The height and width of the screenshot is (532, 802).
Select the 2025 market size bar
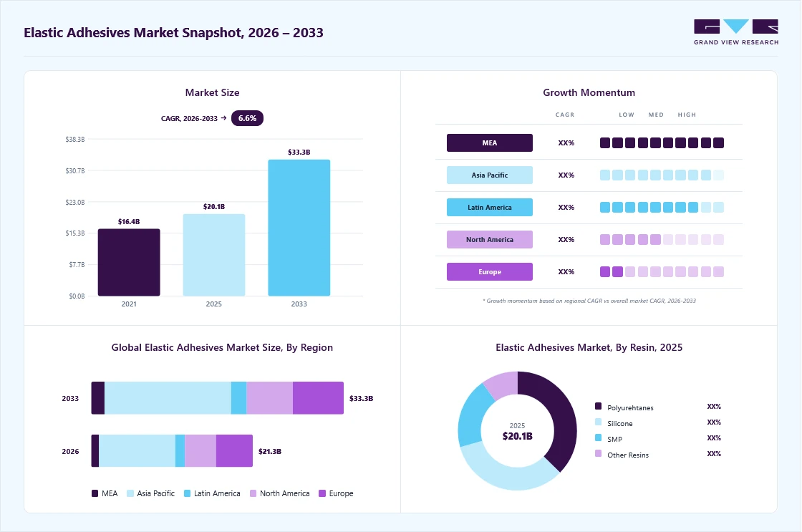click(x=214, y=255)
